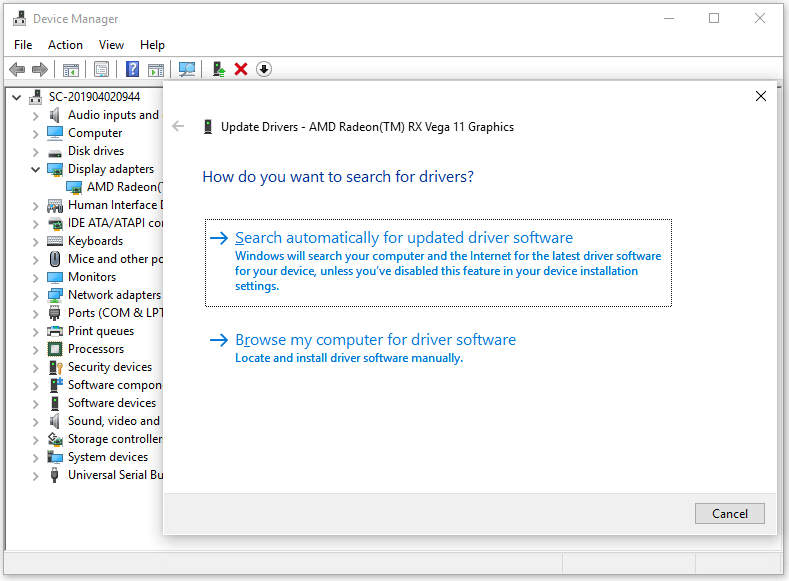789x581 pixels.
Task: Select Software components tree item
Action: pyautogui.click(x=115, y=385)
